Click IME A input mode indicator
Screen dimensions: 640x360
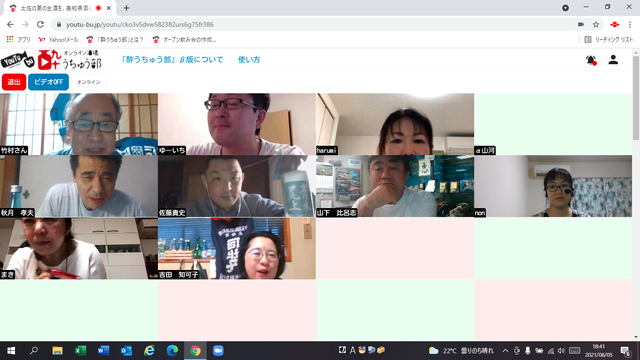click(352, 350)
